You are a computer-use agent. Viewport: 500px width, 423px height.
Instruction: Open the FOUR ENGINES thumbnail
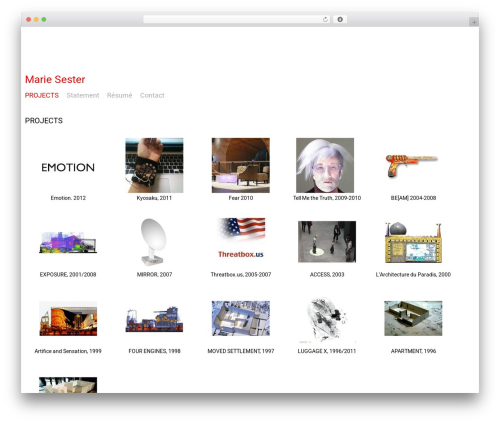[154, 319]
